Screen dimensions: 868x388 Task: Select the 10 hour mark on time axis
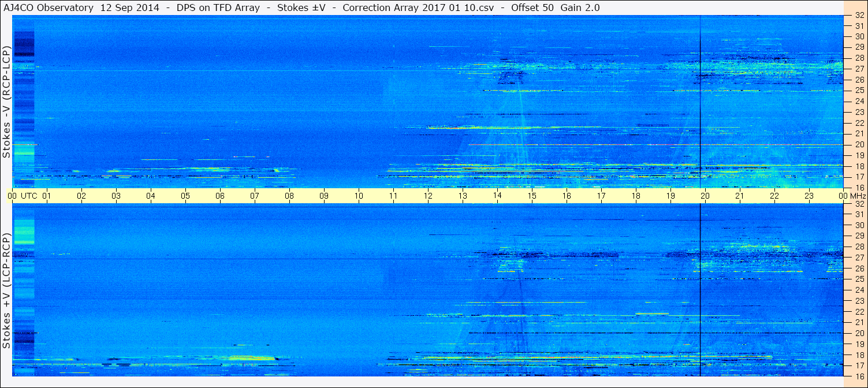(359, 196)
